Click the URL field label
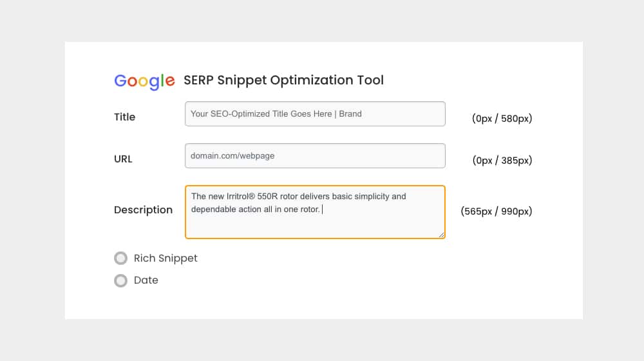The height and width of the screenshot is (361, 644). click(x=123, y=159)
